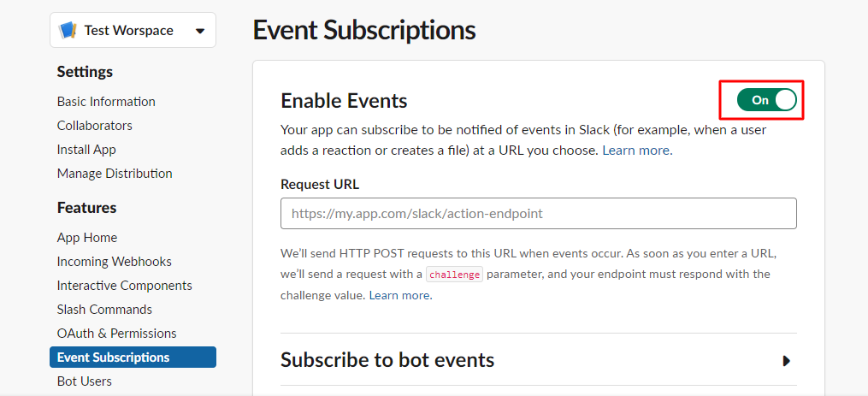
Task: Open the Install App page
Action: (x=86, y=150)
